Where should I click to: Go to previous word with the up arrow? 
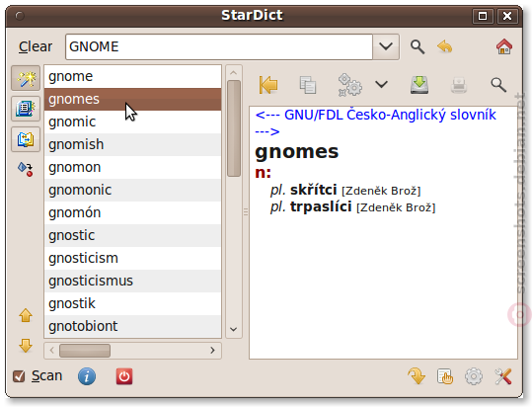tap(26, 316)
